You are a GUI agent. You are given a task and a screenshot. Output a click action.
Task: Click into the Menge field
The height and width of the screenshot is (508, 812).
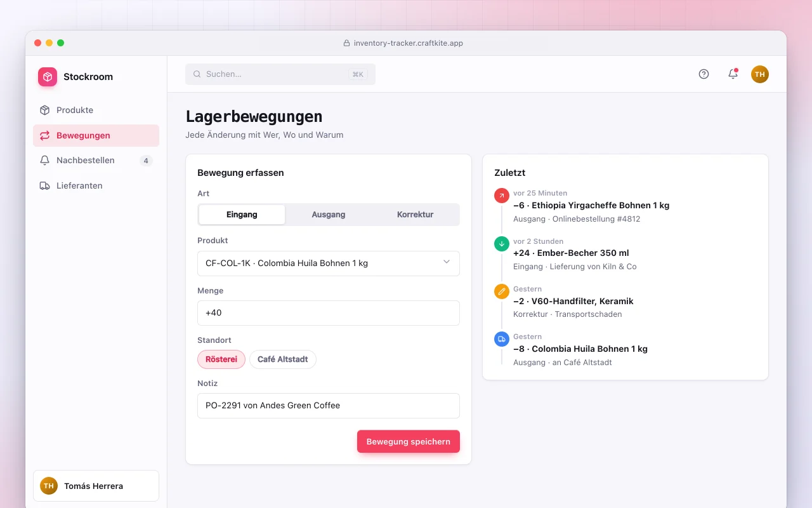329,313
